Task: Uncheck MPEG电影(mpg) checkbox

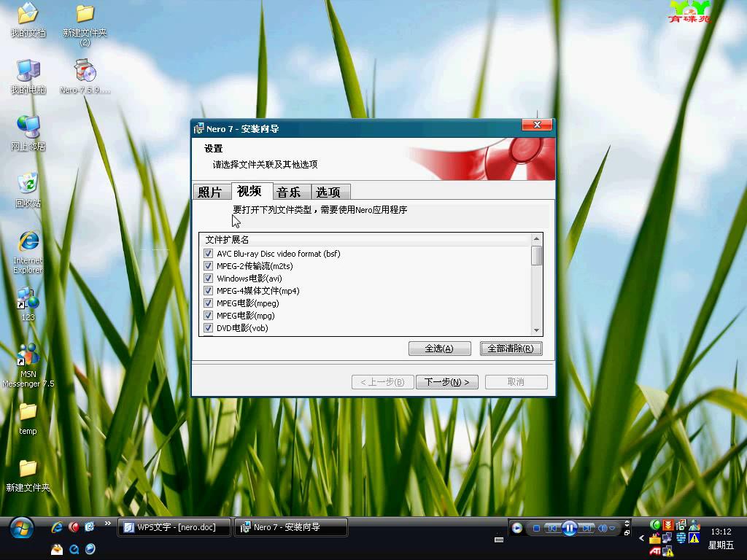Action: 208,315
